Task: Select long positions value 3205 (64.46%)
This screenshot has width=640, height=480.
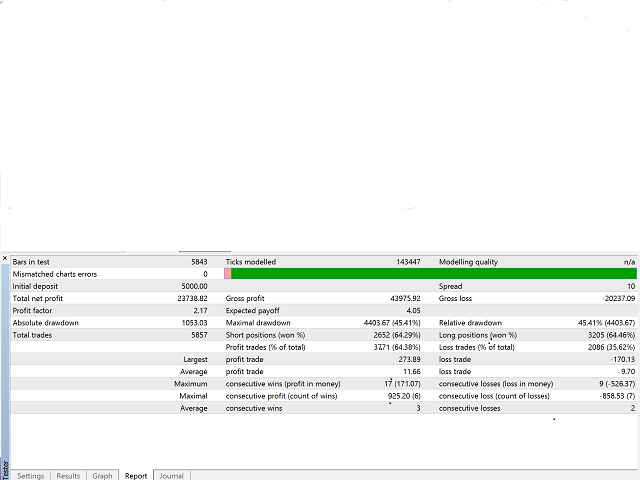Action: (x=611, y=335)
